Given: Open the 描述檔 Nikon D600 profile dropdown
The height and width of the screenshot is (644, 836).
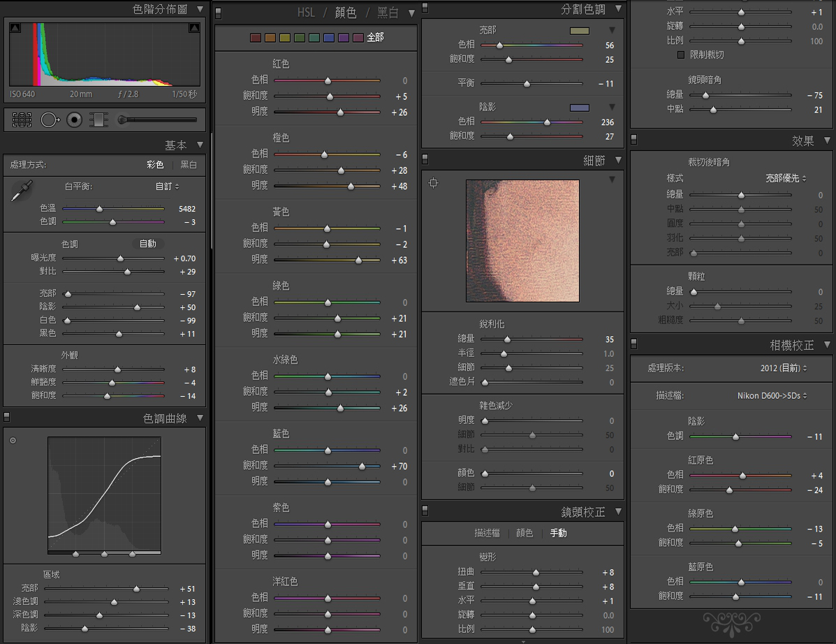Looking at the screenshot, I should coord(772,395).
